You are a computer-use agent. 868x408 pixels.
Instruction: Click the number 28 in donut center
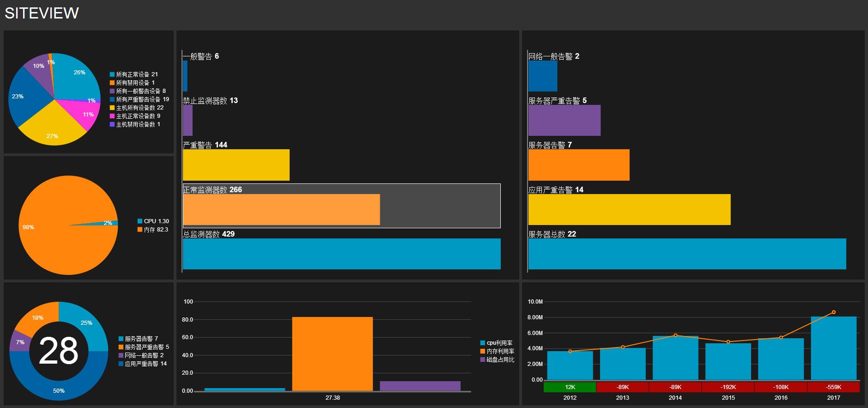pyautogui.click(x=59, y=351)
